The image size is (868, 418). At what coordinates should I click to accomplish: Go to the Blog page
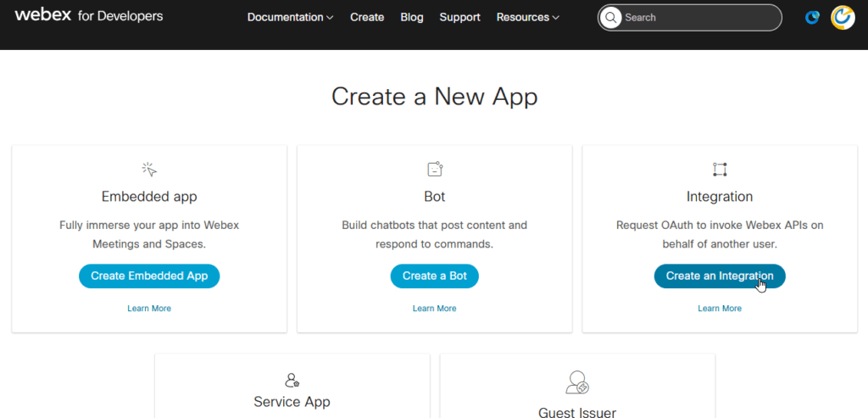click(x=412, y=17)
